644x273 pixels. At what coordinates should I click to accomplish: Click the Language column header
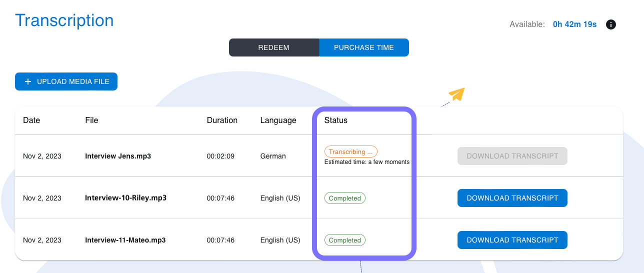278,120
